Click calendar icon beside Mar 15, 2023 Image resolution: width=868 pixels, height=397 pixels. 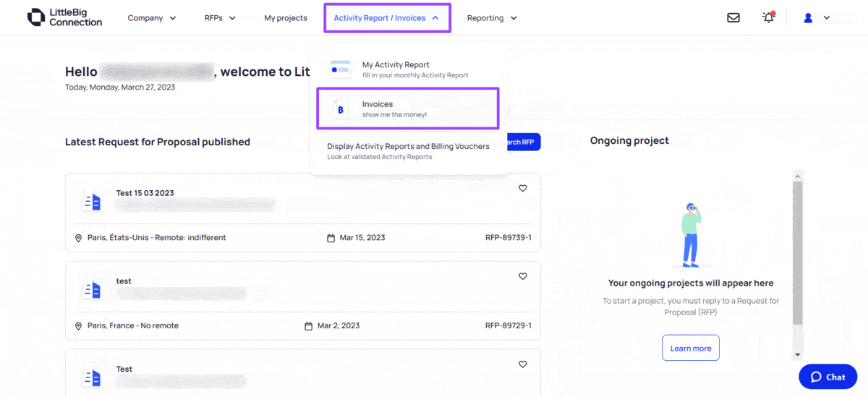tap(331, 238)
